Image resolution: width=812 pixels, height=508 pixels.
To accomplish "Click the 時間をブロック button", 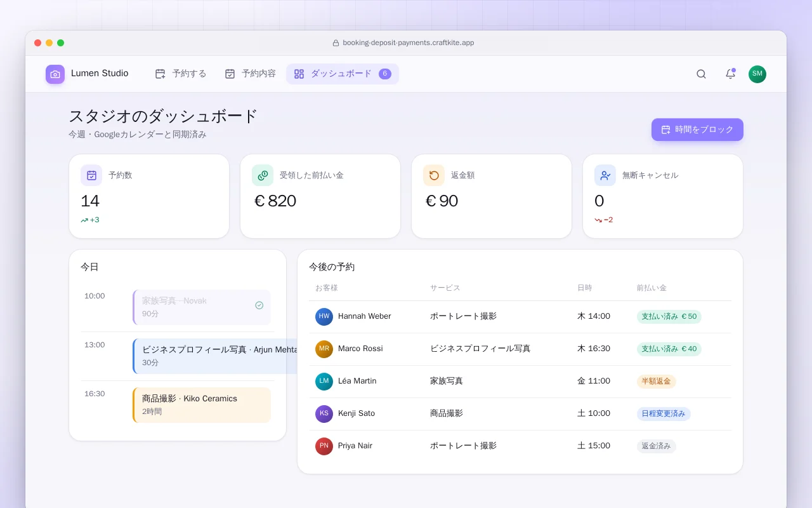I will (697, 130).
